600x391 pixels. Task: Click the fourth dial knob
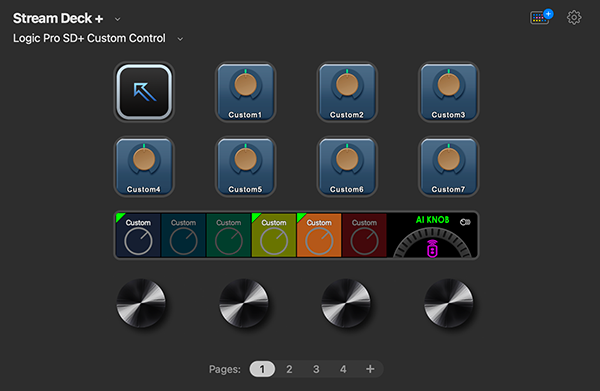(448, 303)
